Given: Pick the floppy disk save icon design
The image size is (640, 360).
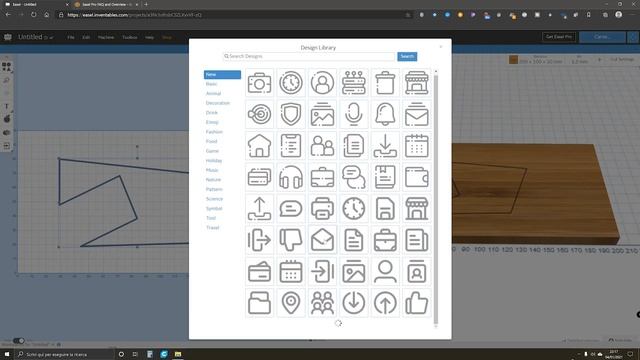Looking at the screenshot, I should click(385, 209).
